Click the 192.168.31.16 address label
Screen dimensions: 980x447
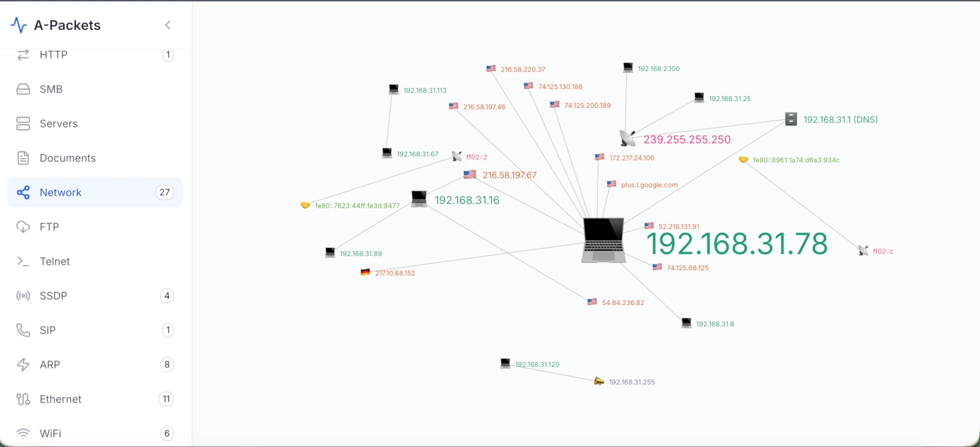pyautogui.click(x=467, y=200)
